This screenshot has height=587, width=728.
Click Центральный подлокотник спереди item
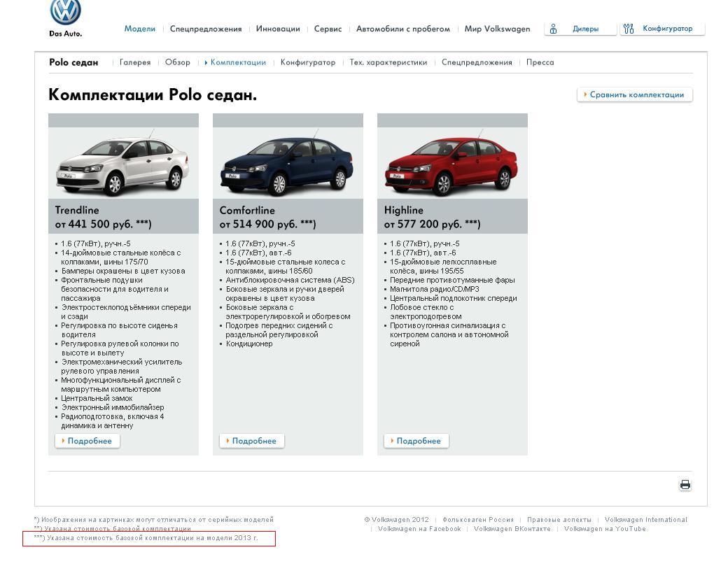(x=453, y=298)
